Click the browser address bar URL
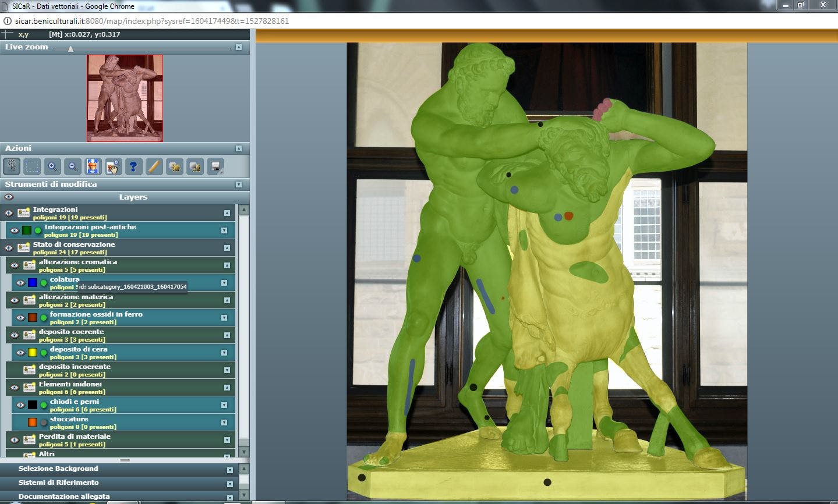 point(152,21)
